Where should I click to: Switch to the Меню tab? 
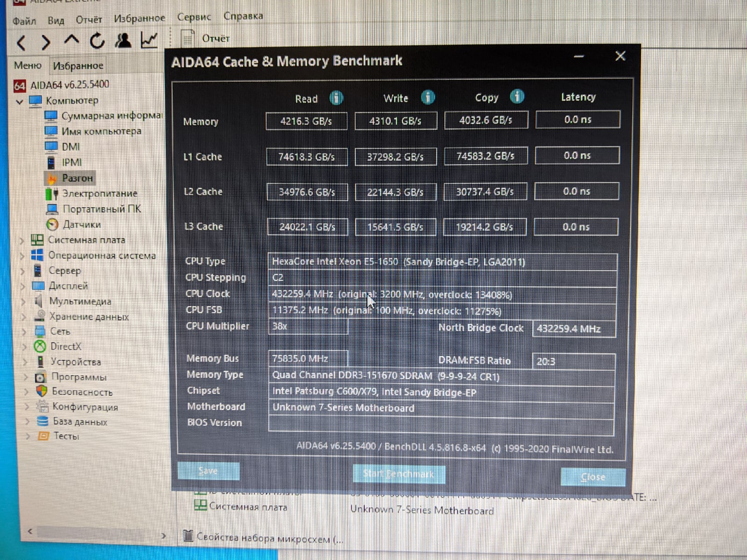(28, 65)
